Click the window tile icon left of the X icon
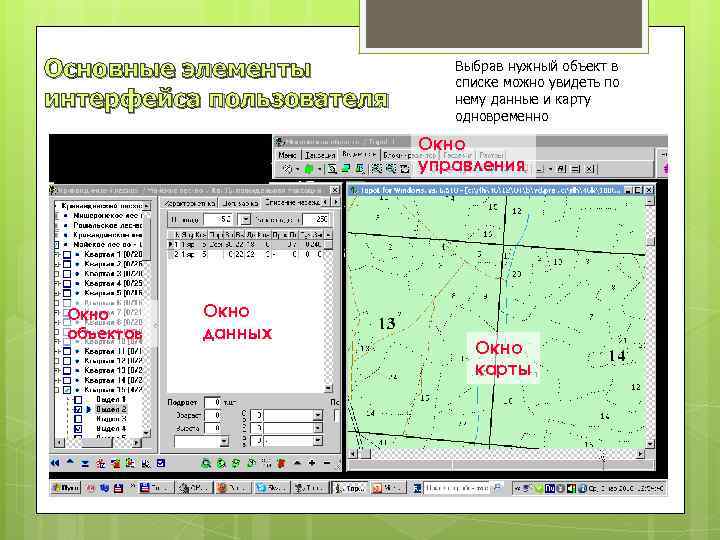Viewport: 720px width, 540px height. [x=575, y=169]
